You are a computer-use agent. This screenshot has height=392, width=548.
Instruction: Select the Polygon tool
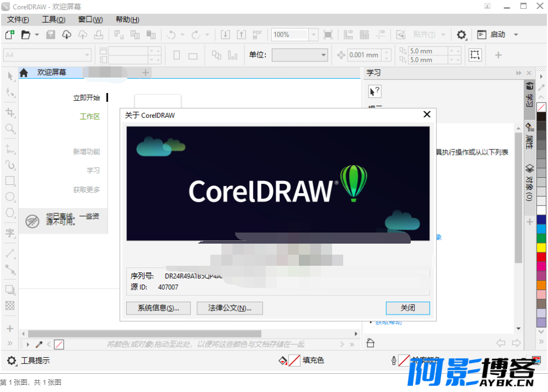10,213
